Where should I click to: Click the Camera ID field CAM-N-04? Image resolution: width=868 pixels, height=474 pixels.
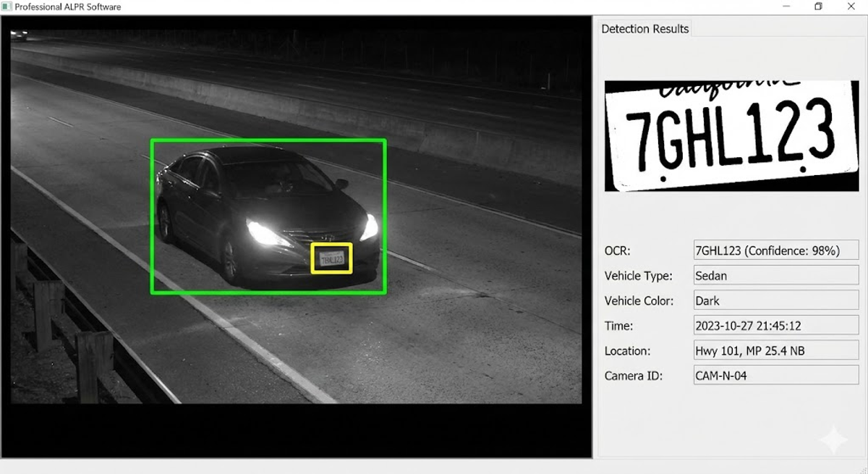point(776,376)
